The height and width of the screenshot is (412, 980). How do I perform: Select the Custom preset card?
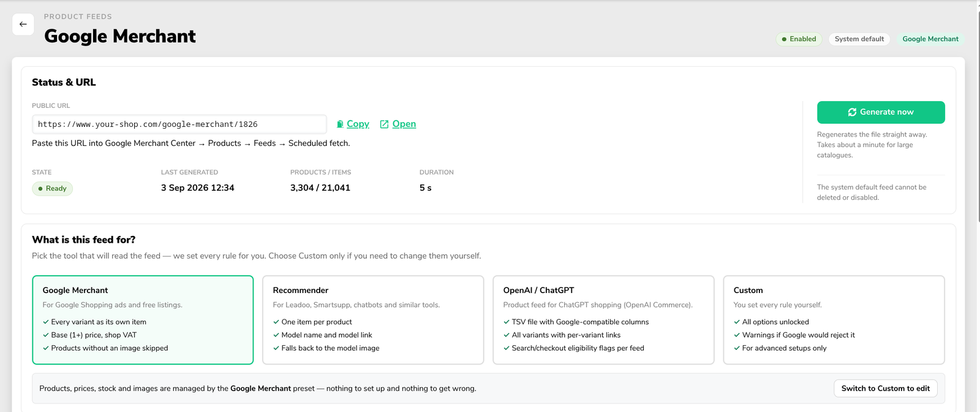click(834, 320)
